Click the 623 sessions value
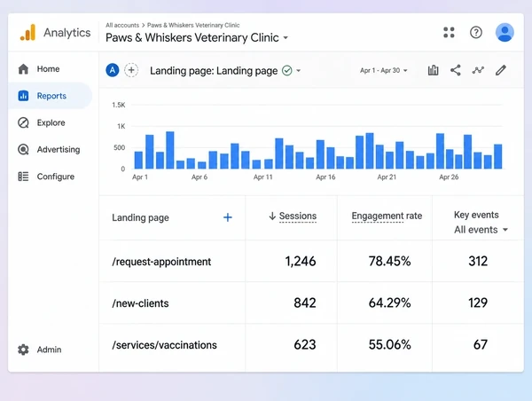532x401 pixels. [x=305, y=344]
